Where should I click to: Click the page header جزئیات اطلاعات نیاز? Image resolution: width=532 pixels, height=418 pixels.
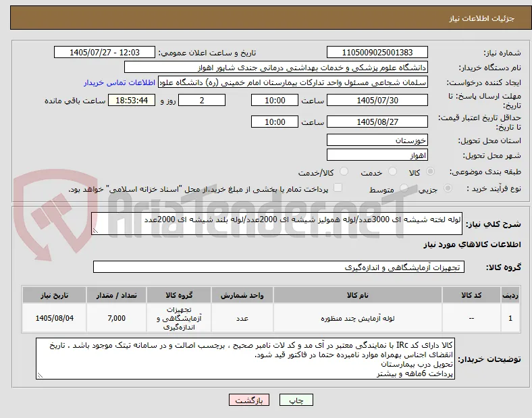482,18
